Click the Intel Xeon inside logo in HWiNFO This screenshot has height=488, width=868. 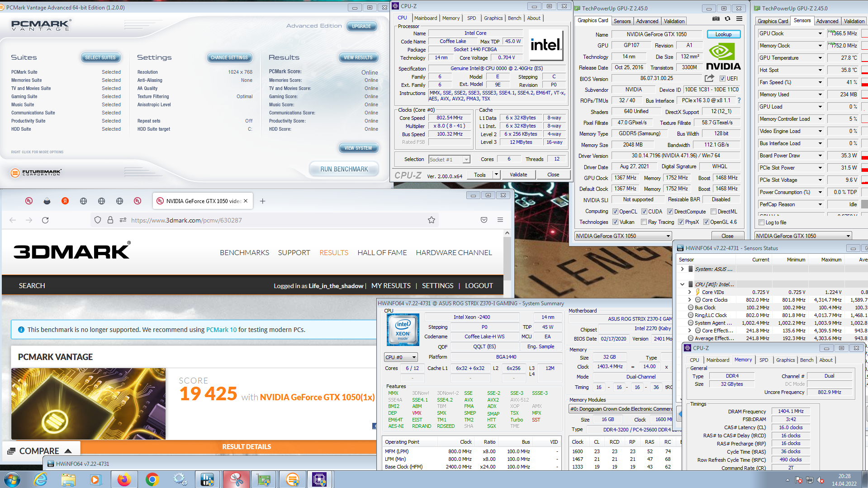point(403,330)
